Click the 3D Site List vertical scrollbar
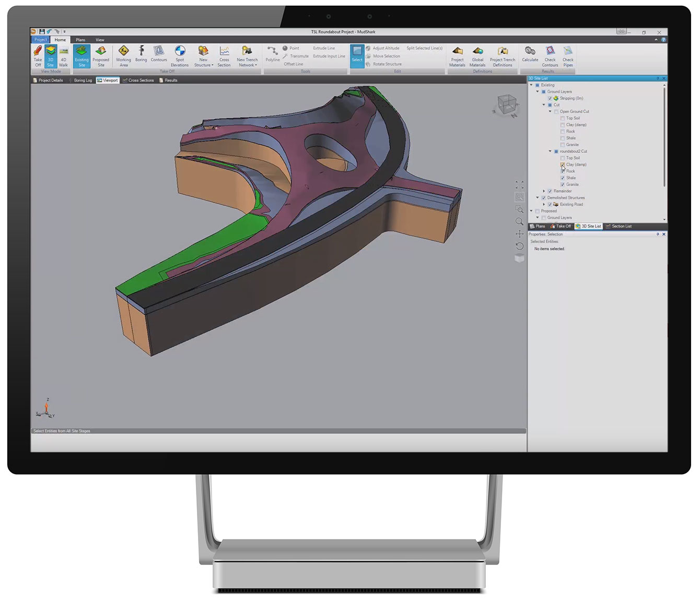Image resolution: width=700 pixels, height=601 pixels. tap(664, 136)
